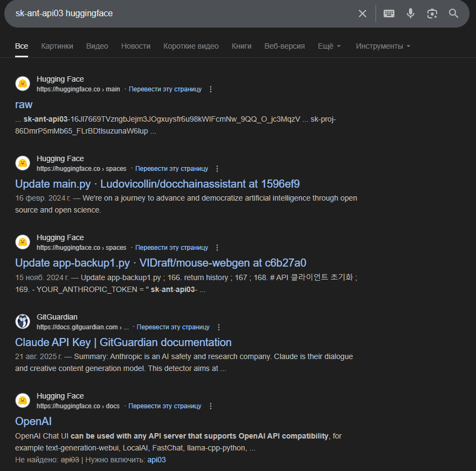Switch to the Картинки tab

tap(57, 46)
